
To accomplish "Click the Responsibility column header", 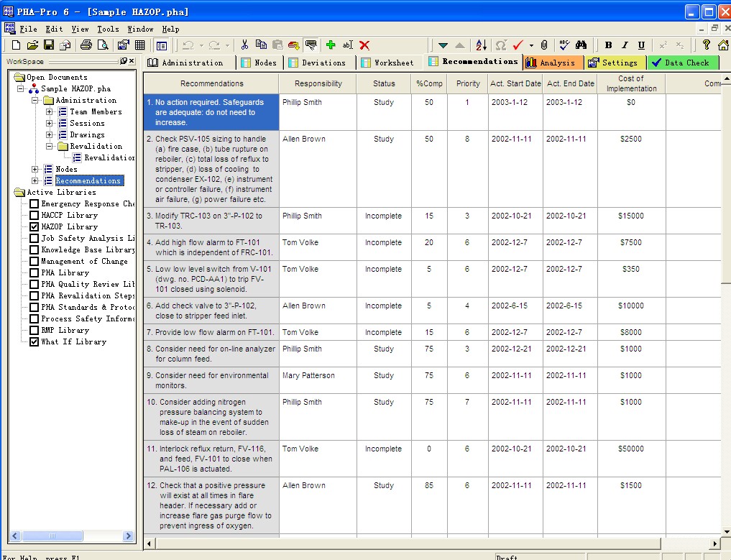I will point(318,83).
